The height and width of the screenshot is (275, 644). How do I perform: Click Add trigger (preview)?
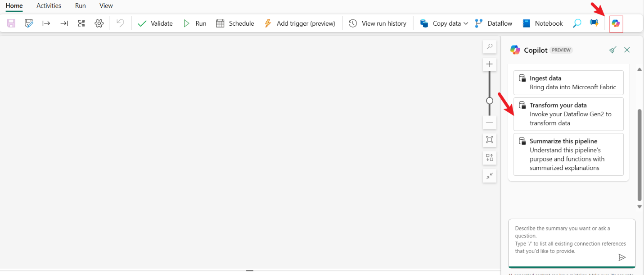click(300, 23)
